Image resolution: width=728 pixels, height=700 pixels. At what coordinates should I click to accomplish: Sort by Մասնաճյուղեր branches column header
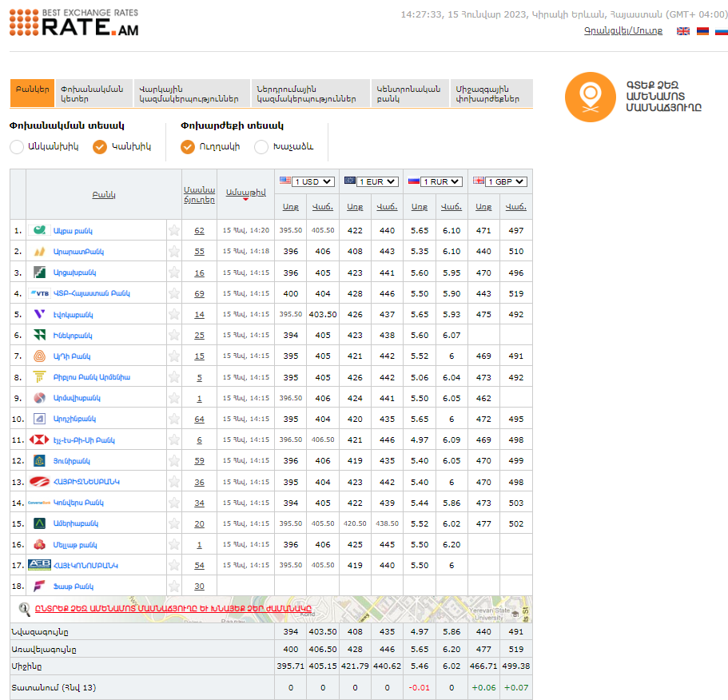click(199, 194)
